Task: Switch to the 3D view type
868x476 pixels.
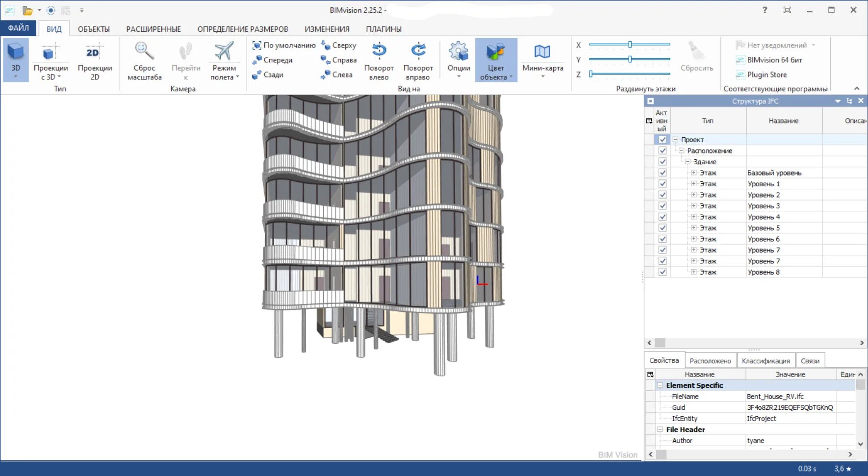Action: click(16, 60)
